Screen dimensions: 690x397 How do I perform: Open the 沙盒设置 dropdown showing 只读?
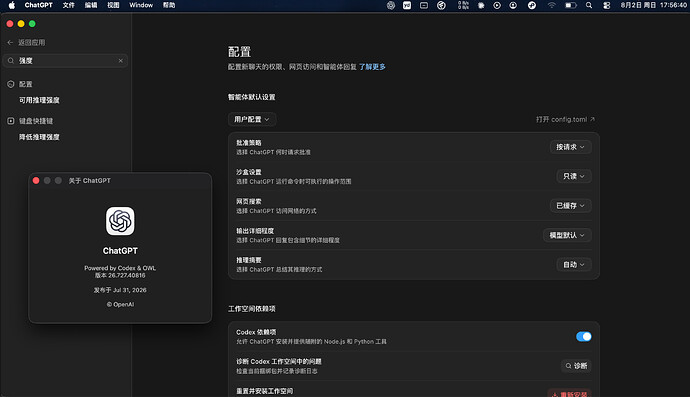tap(574, 176)
